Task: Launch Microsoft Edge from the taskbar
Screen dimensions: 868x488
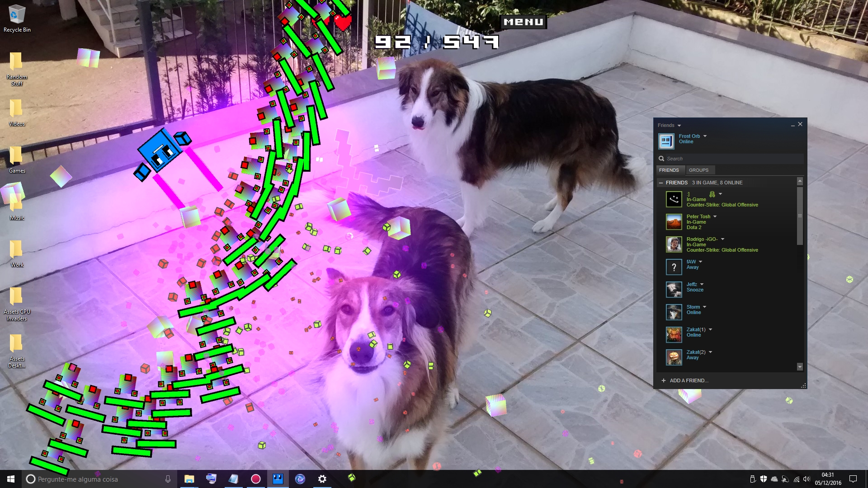Action: click(300, 479)
